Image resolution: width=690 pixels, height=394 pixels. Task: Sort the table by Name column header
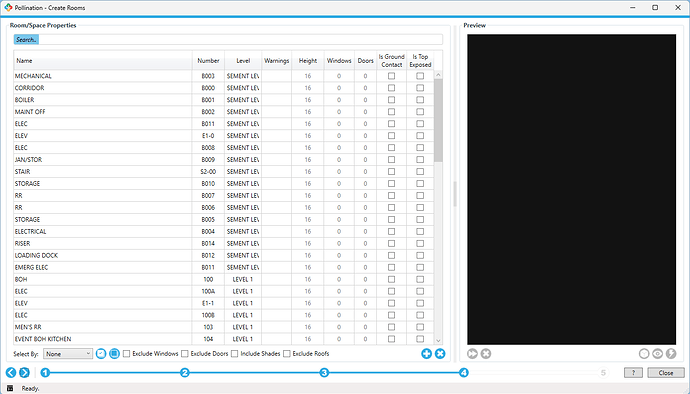click(x=103, y=61)
